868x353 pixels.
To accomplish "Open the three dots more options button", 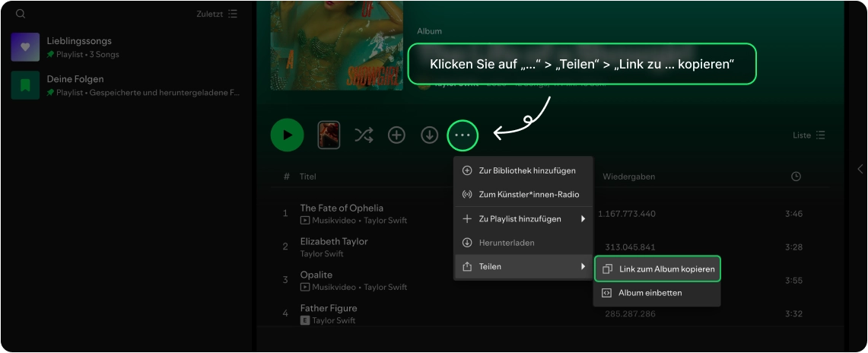I will click(x=463, y=135).
